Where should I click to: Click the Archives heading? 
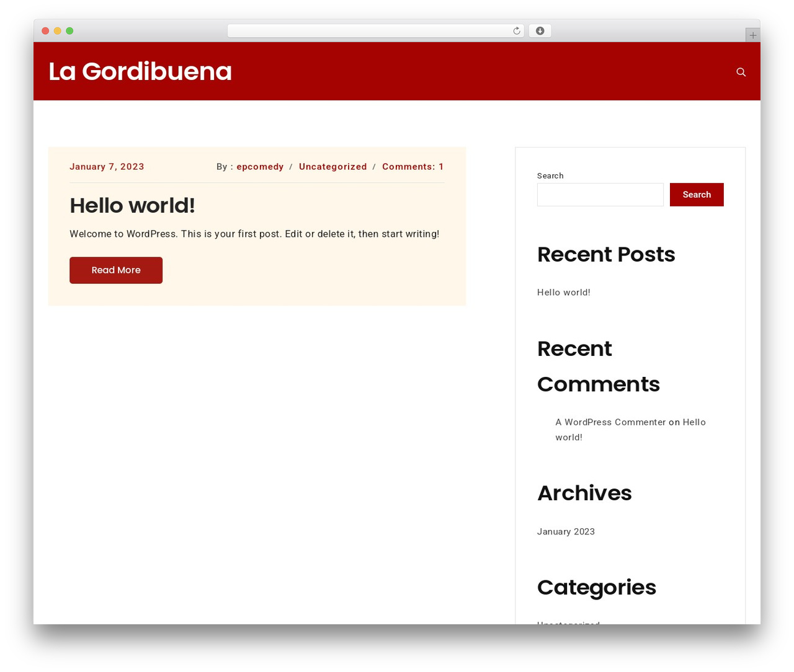(x=584, y=493)
